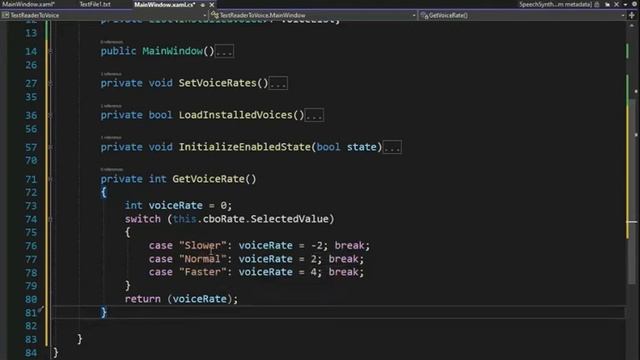The height and width of the screenshot is (360, 640).
Task: Click the GetVoiceRate method name
Action: pyautogui.click(x=208, y=179)
